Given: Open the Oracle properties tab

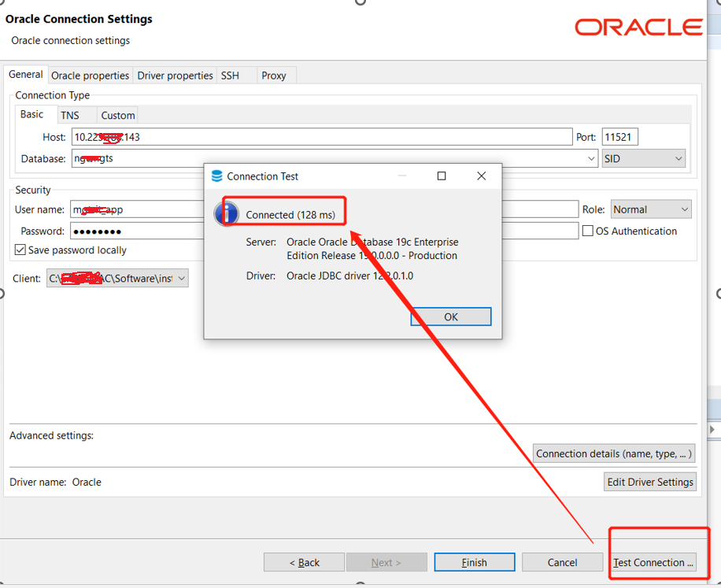Looking at the screenshot, I should (x=90, y=76).
